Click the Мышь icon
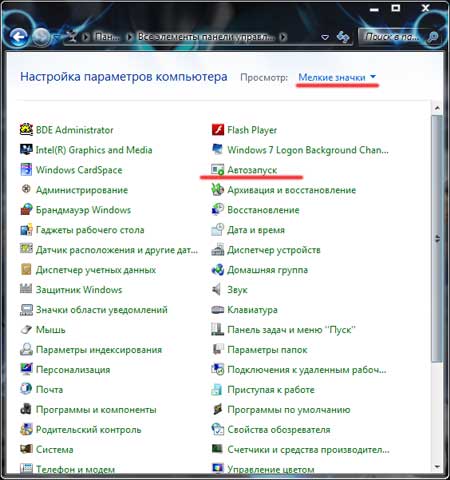 point(26,330)
